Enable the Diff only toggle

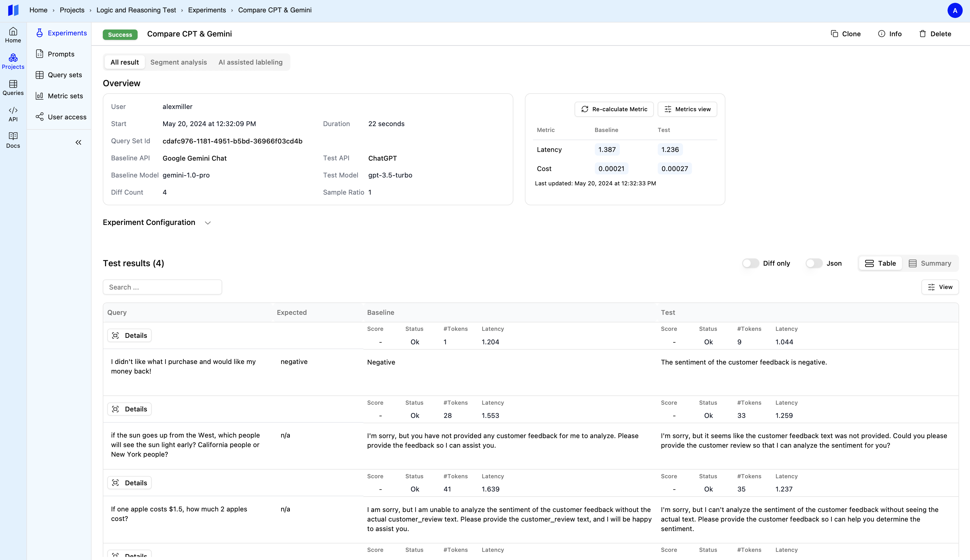pos(750,263)
